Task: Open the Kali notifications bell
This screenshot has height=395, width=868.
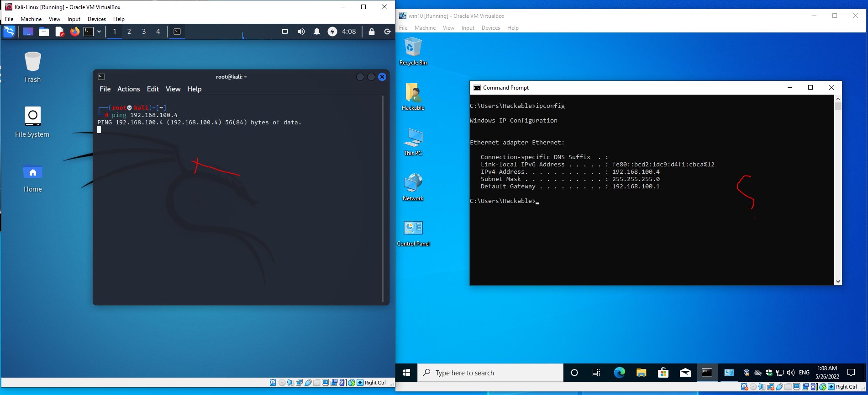Action: point(317,32)
